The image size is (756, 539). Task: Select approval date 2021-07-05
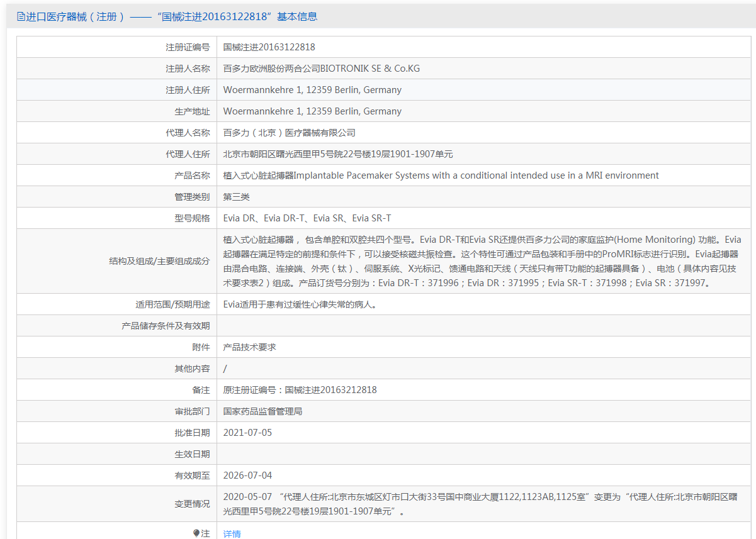click(248, 433)
